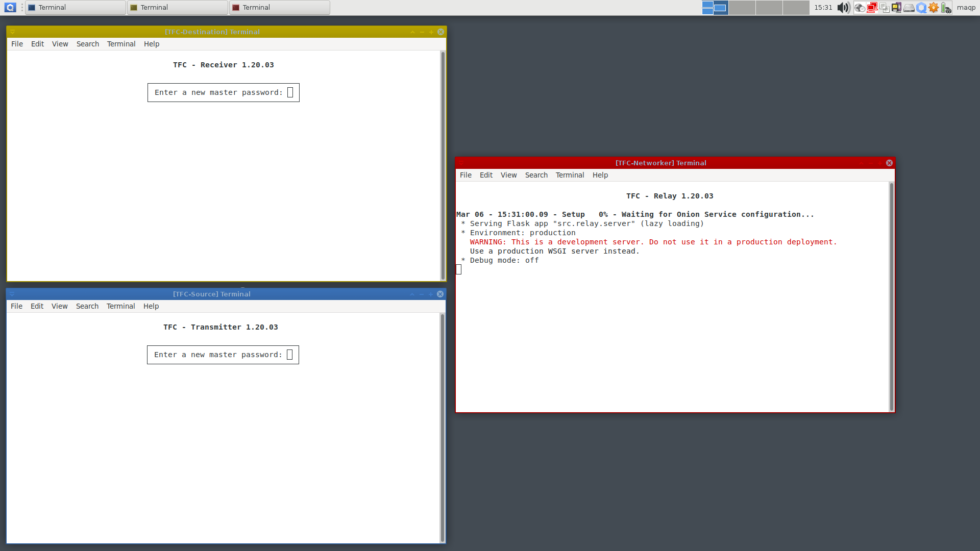980x551 pixels.
Task: Shade the TFC-Source window using up-arrow icon
Action: pos(412,294)
